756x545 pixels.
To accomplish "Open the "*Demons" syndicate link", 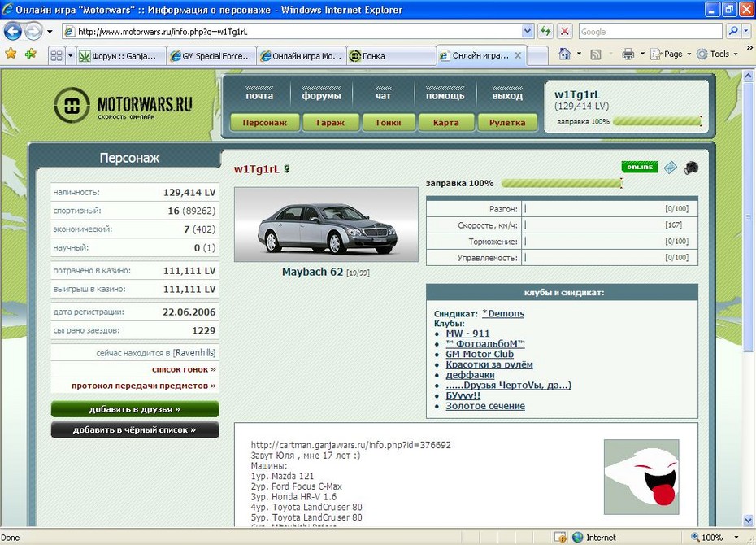I will [503, 313].
